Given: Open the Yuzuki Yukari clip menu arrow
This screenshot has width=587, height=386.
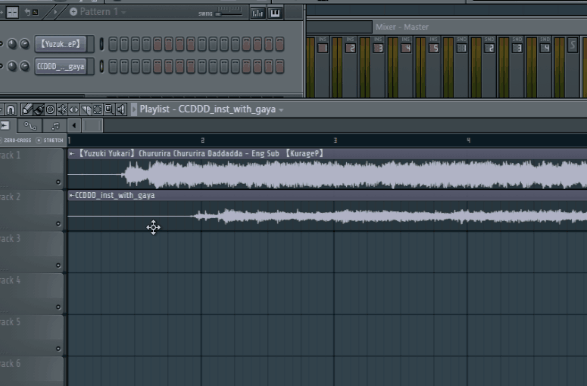Looking at the screenshot, I should click(72, 154).
